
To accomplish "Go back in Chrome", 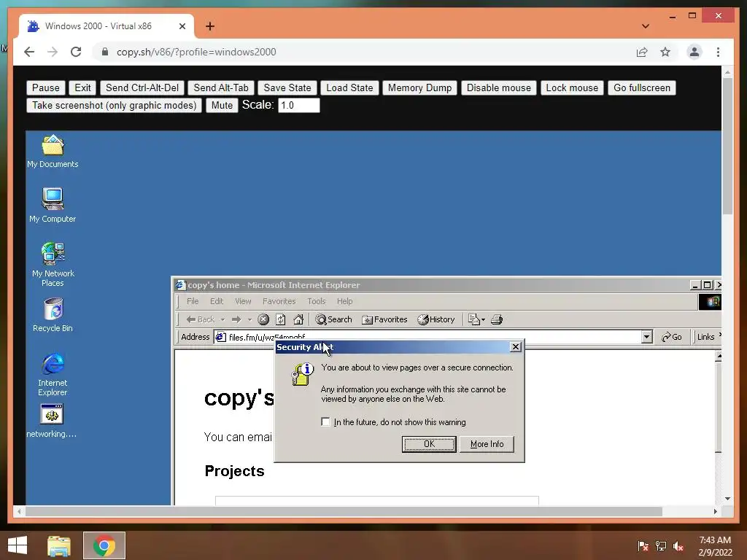I will point(29,52).
